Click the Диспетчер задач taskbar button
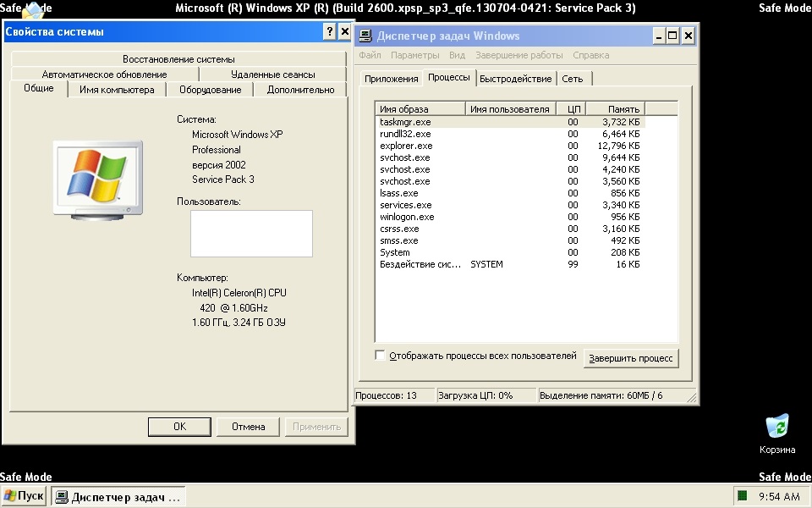Viewport: 812px width, 508px height. pyautogui.click(x=118, y=497)
